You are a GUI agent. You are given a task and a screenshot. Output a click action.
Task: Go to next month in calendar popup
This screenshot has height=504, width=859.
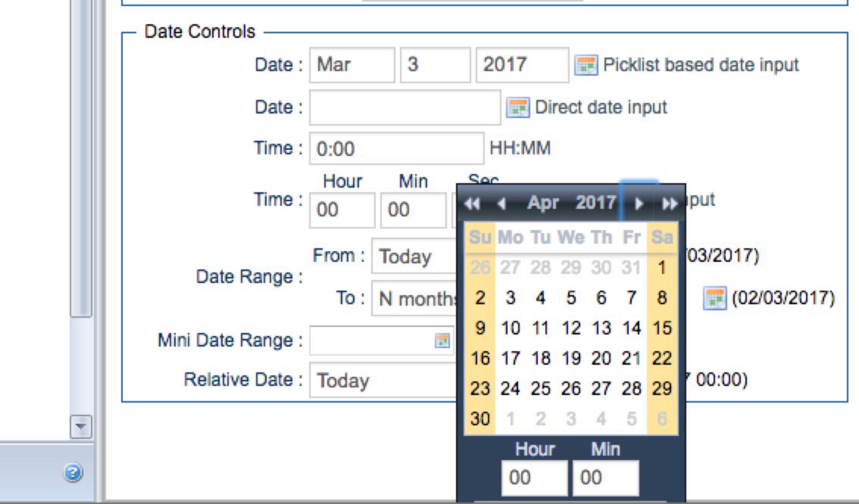(639, 204)
